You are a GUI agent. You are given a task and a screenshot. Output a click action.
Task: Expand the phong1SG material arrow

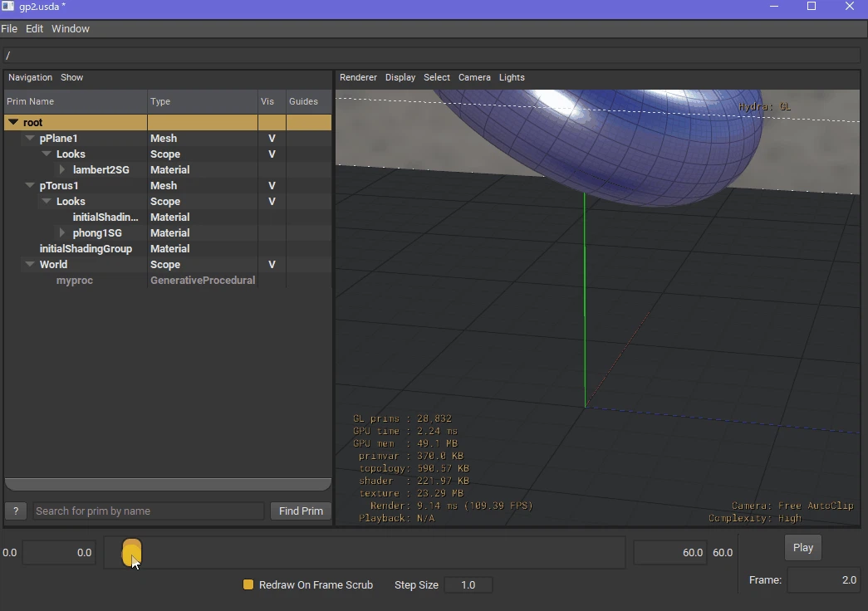[62, 232]
